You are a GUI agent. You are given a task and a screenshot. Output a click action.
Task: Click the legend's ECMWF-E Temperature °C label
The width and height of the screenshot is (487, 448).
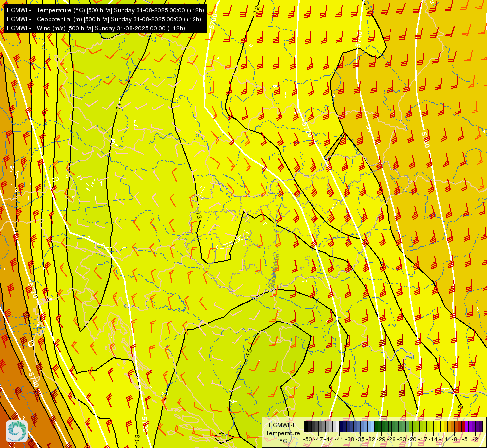[283, 433]
